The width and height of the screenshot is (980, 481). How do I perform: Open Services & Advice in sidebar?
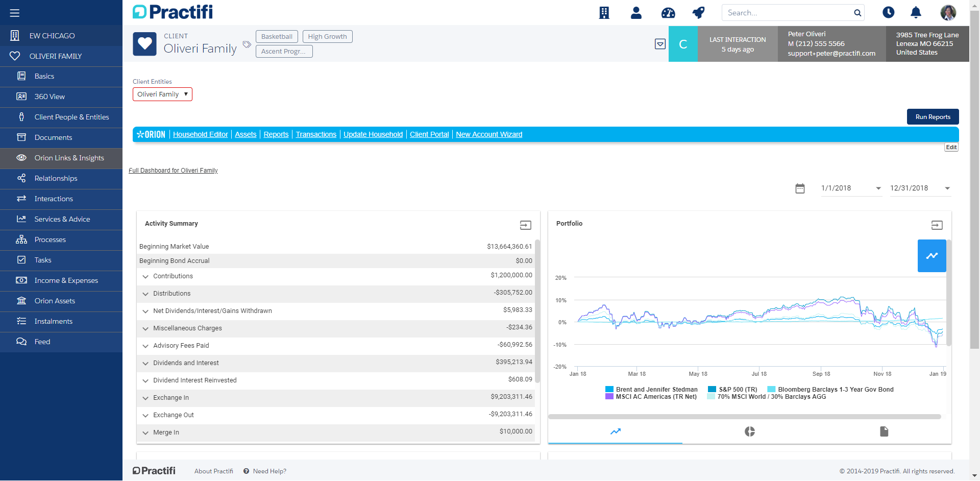pyautogui.click(x=61, y=219)
